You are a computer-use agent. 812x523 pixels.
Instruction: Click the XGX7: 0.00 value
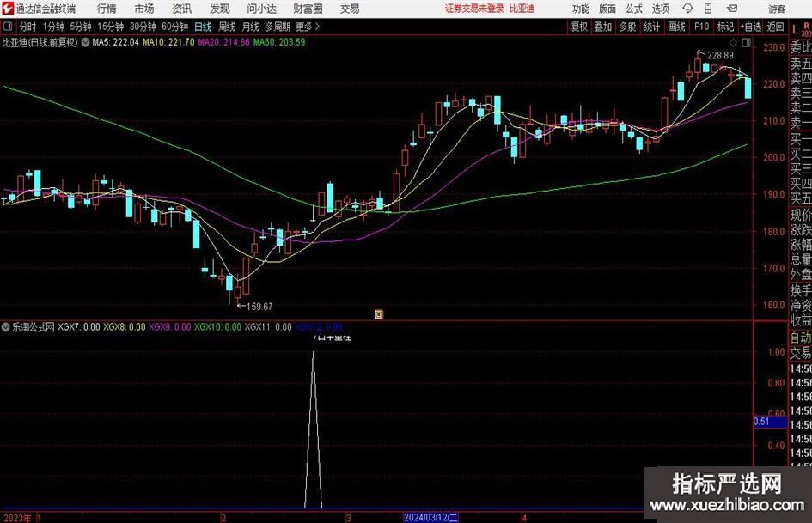[79, 327]
